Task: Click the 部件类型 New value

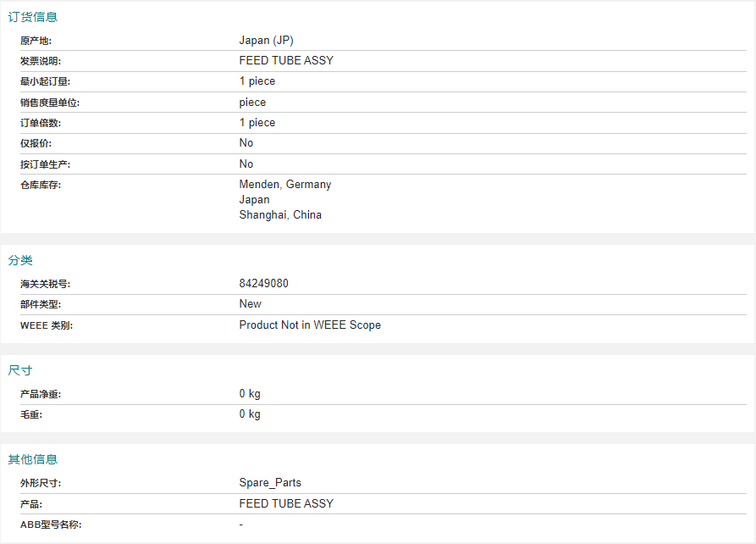Action: [x=251, y=303]
